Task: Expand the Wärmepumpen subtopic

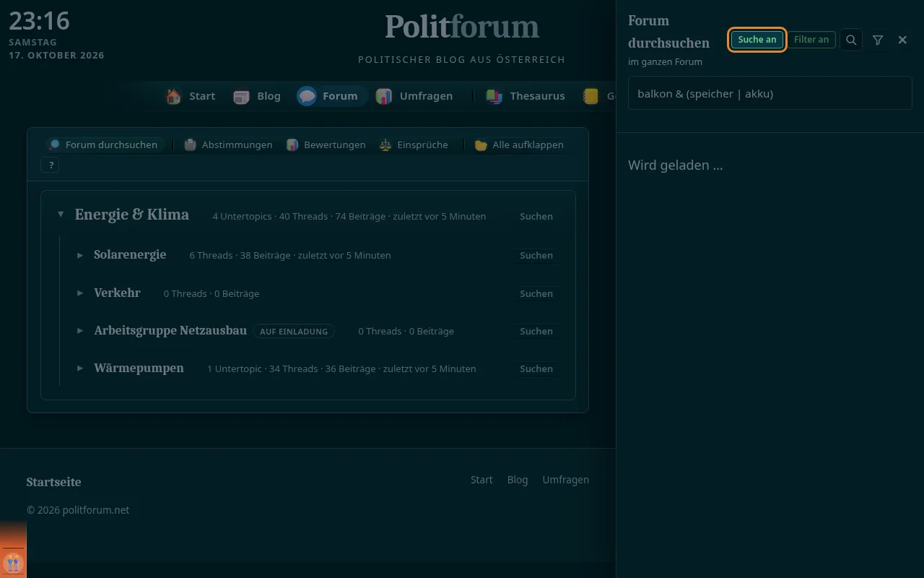Action: tap(80, 368)
